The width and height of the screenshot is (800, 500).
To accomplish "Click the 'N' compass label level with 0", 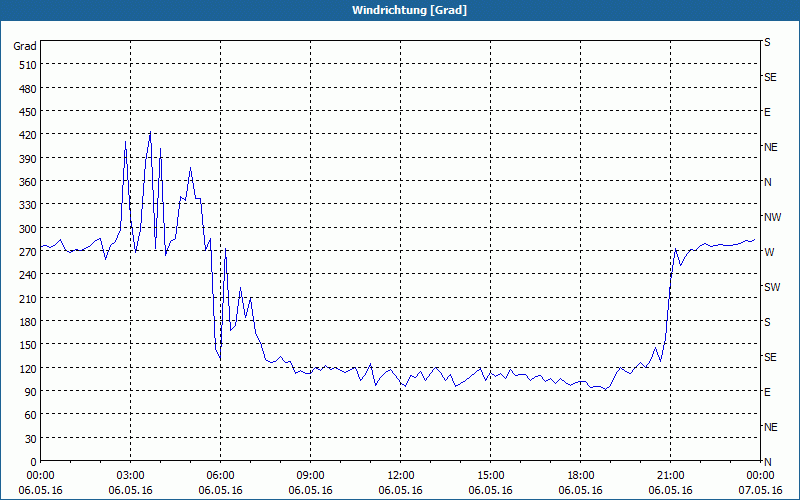I will click(767, 462).
